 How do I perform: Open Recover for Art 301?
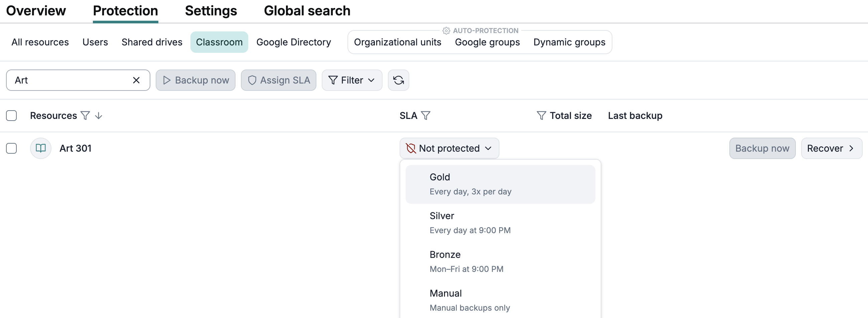click(x=831, y=148)
